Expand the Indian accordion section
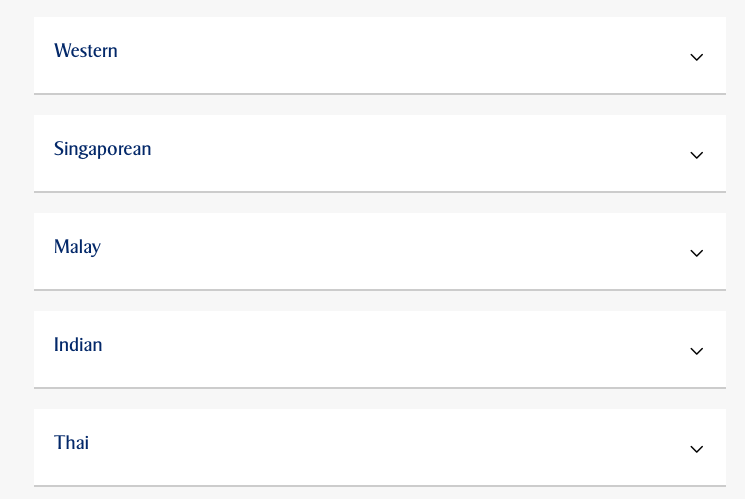The height and width of the screenshot is (499, 745). click(x=380, y=349)
